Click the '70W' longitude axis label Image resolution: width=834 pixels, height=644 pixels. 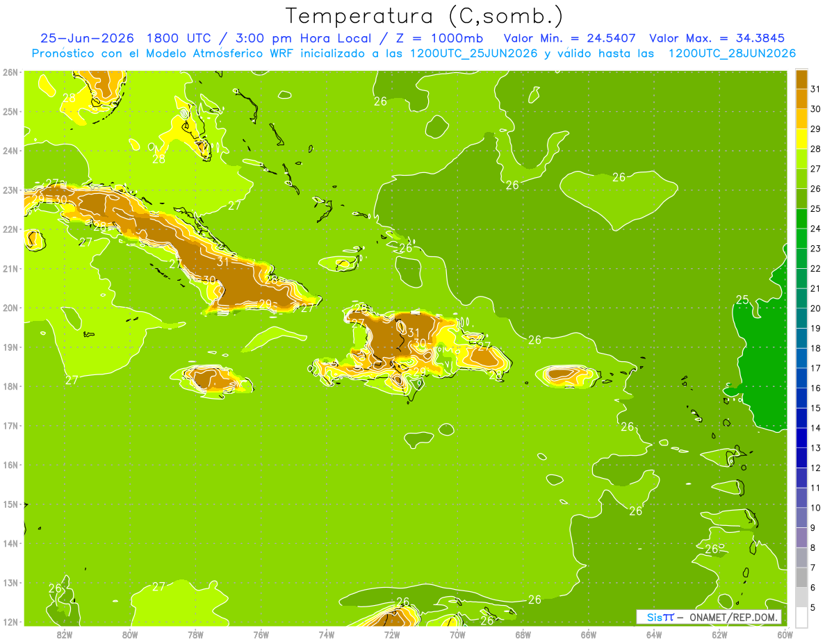457,634
